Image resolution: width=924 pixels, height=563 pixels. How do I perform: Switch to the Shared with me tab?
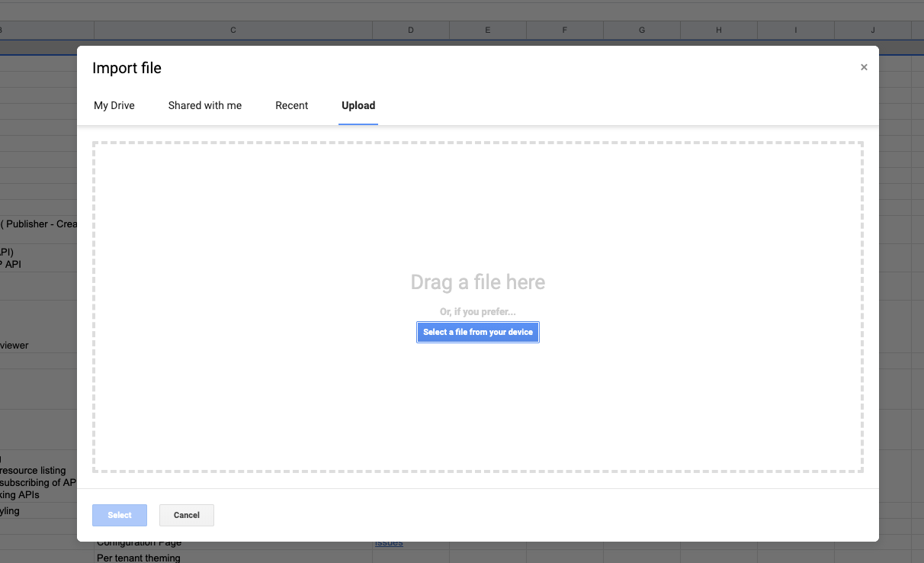[204, 105]
